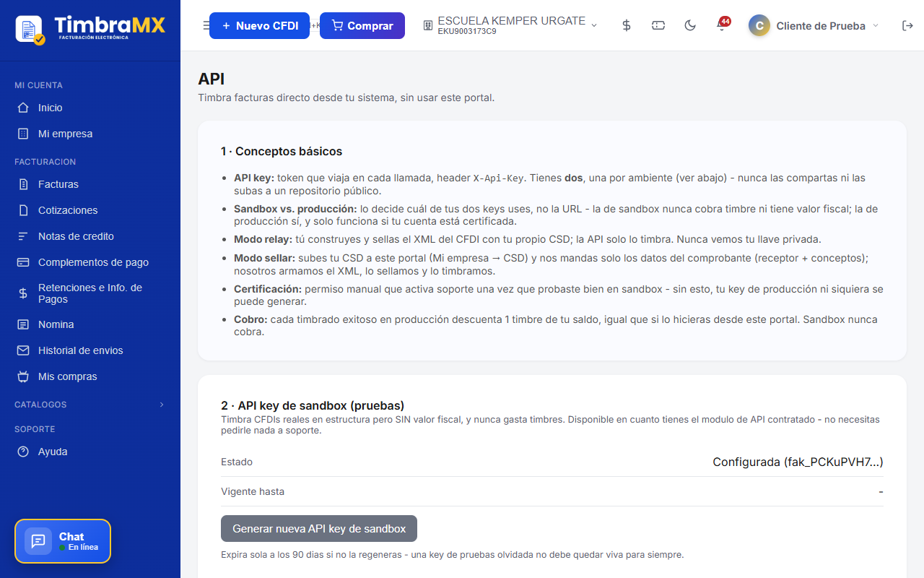
Task: Open Mi empresa in the sidebar
Action: click(x=90, y=134)
